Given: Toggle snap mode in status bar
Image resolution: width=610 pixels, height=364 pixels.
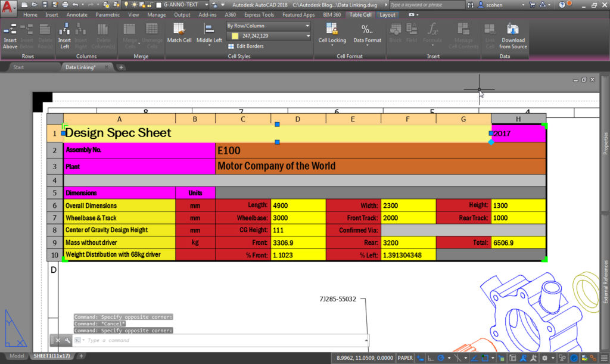Looking at the screenshot, I should pos(420,357).
